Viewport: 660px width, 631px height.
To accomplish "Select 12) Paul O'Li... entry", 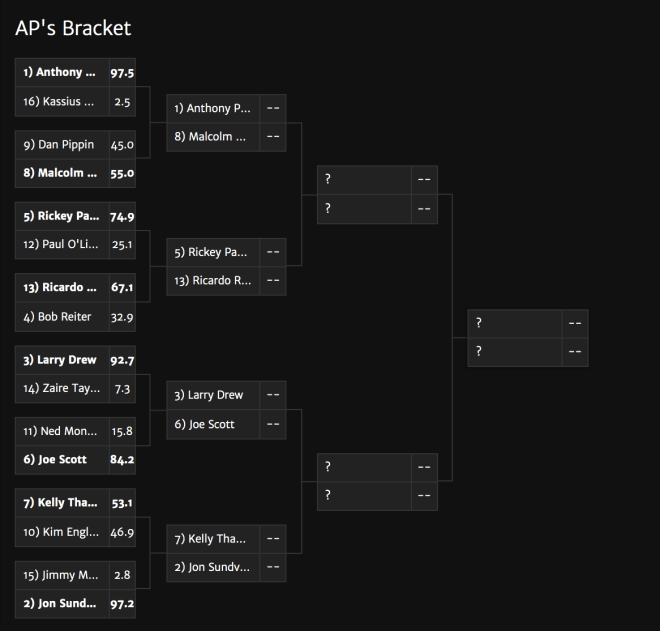I will [x=75, y=245].
